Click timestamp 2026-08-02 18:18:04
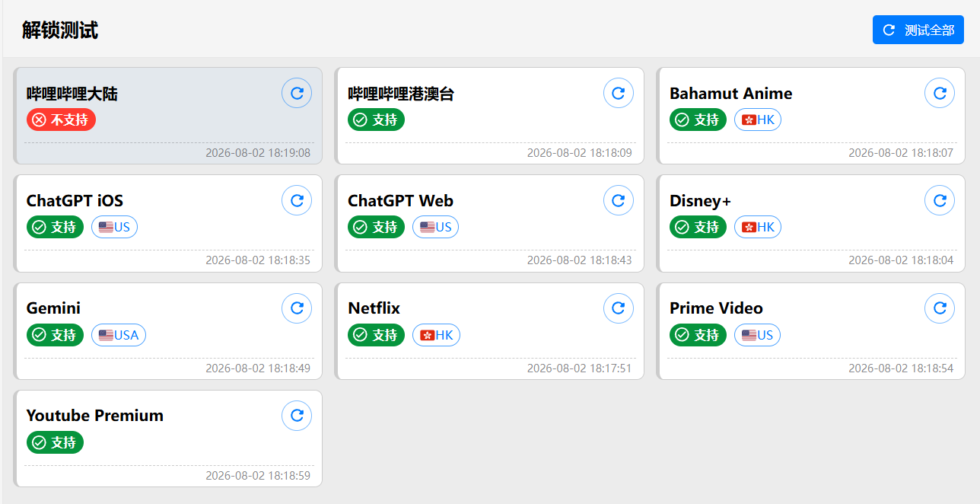This screenshot has width=980, height=504. coord(901,260)
